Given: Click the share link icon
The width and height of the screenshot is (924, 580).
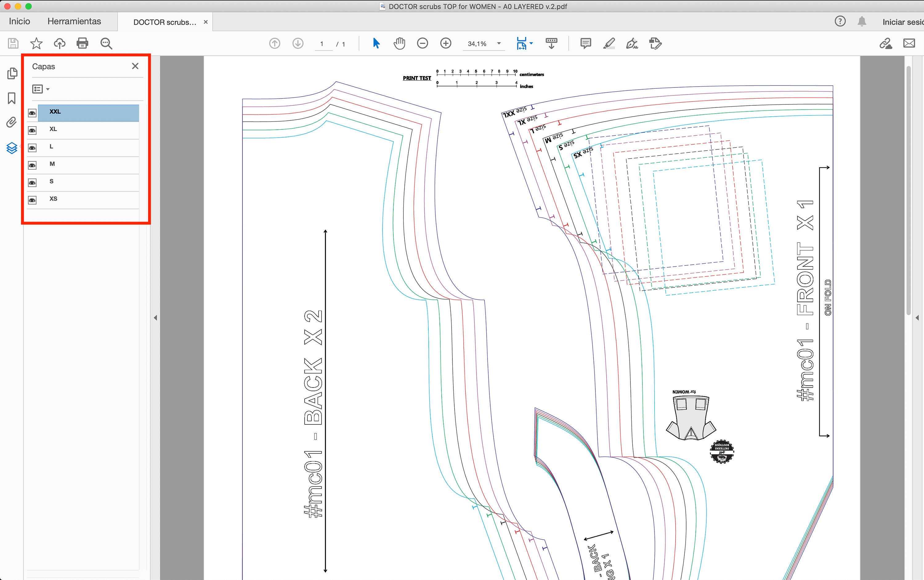Looking at the screenshot, I should click(x=885, y=43).
